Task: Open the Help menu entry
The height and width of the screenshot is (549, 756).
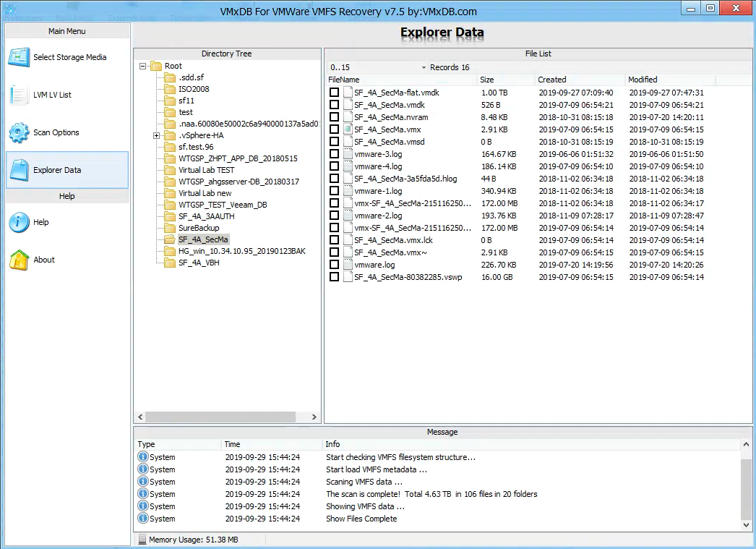Action: [x=67, y=222]
